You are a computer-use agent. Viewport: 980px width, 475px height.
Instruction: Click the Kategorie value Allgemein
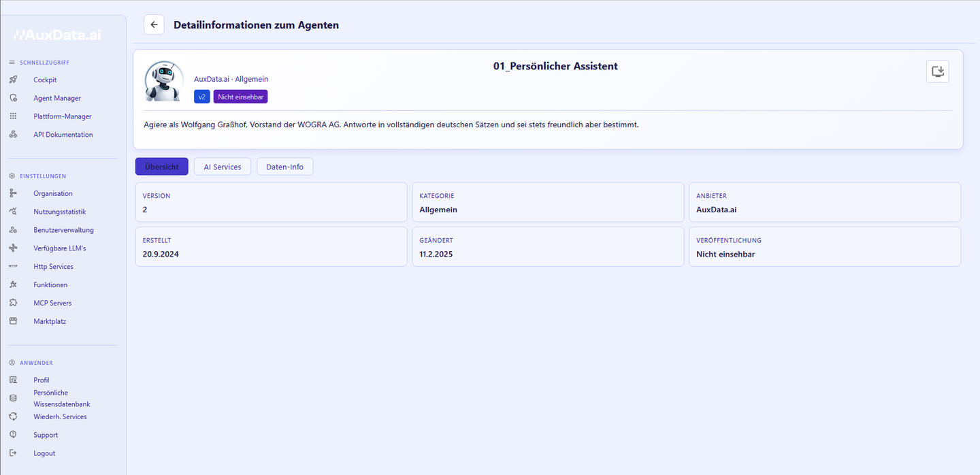pyautogui.click(x=438, y=210)
